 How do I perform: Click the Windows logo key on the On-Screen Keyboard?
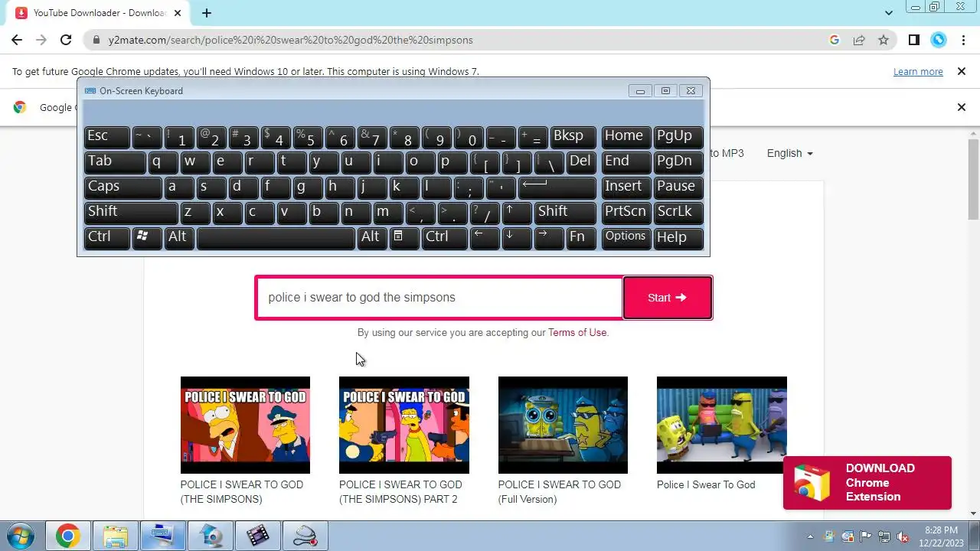tap(147, 238)
